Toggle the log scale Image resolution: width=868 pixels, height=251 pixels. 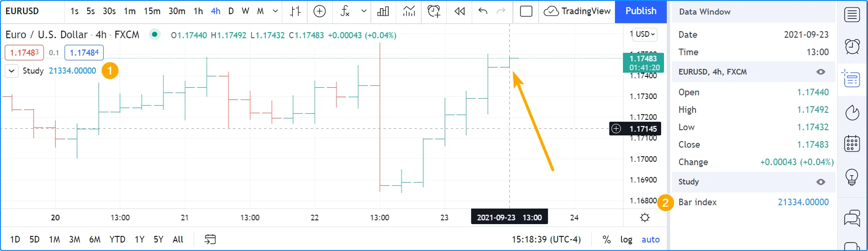coord(626,240)
